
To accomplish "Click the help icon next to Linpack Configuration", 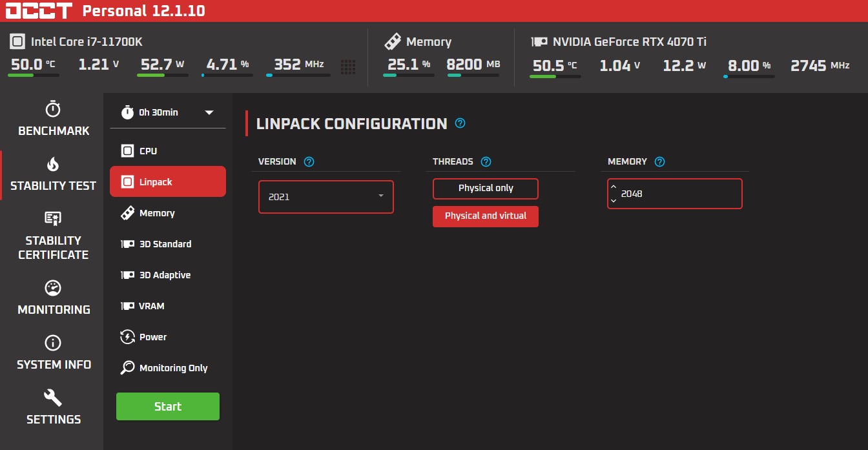I will pyautogui.click(x=460, y=123).
